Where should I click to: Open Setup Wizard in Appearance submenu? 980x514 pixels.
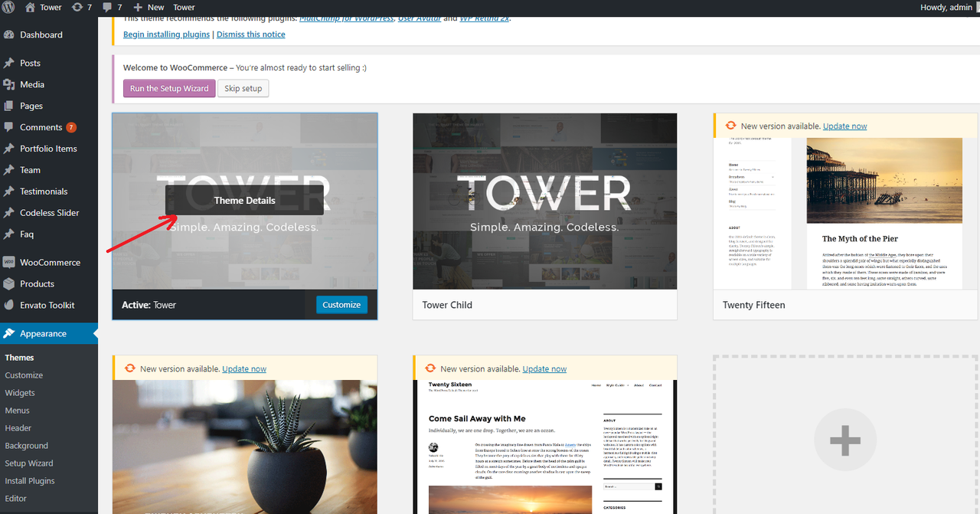(x=29, y=463)
